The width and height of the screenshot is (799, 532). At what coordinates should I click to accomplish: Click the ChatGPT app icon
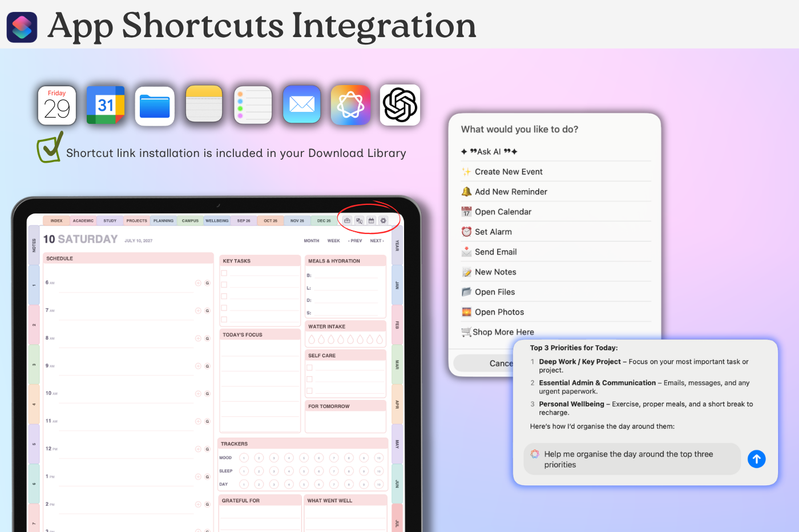(400, 105)
